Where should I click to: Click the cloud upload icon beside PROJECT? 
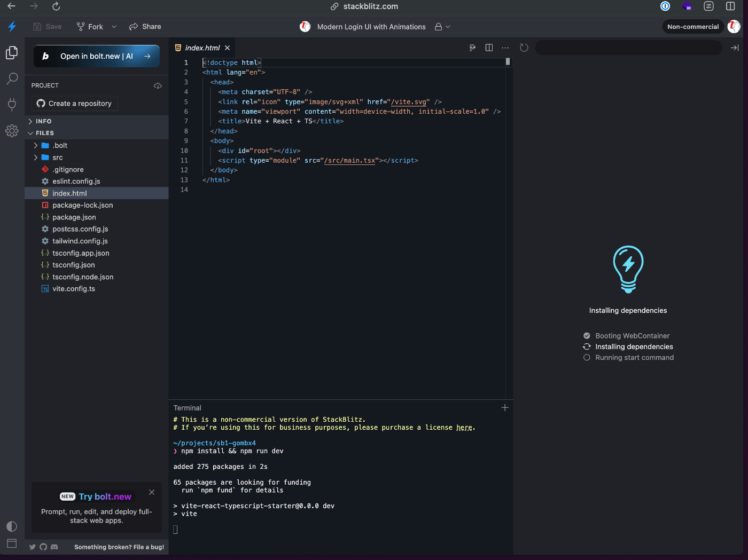coord(158,85)
